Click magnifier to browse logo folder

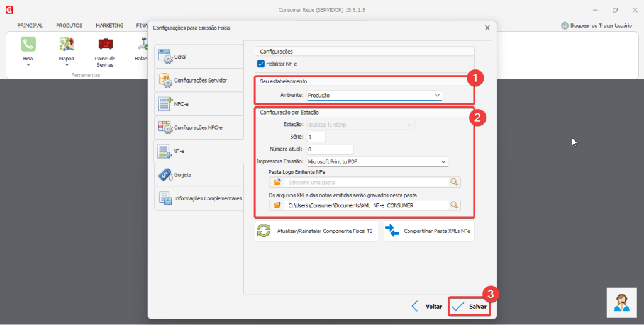(x=453, y=182)
